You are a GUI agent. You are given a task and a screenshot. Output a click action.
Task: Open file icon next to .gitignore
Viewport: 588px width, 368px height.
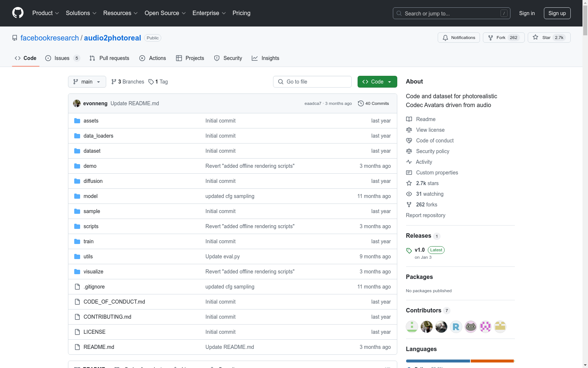point(77,287)
